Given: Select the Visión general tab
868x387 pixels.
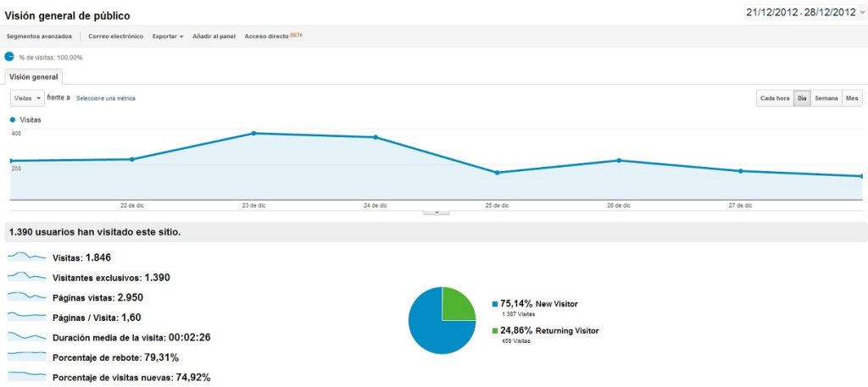Looking at the screenshot, I should click(x=34, y=77).
